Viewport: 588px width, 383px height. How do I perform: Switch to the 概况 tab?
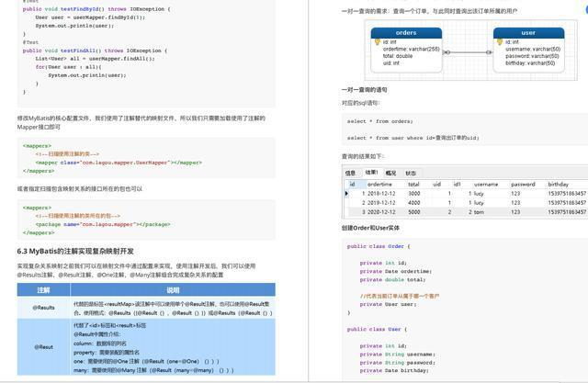tap(390, 173)
